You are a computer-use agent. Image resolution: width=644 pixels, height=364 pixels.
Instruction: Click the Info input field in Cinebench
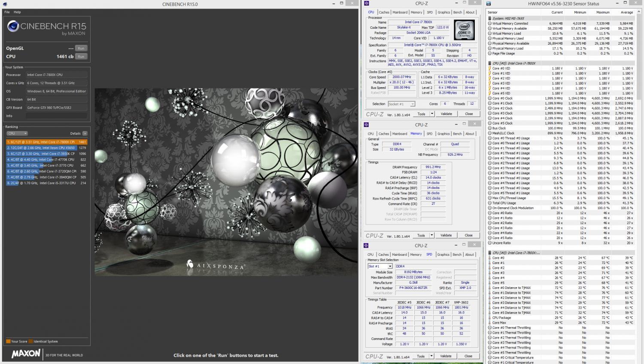[57, 116]
